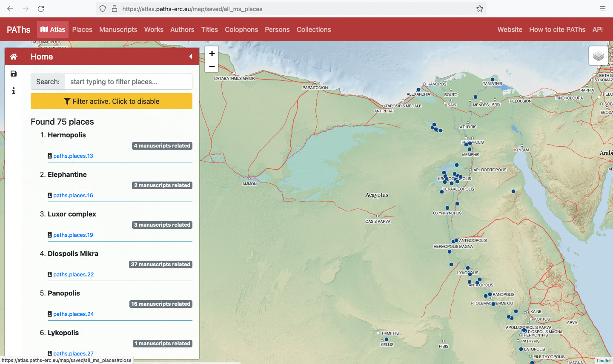Click the map marker near Alexandria
Viewport: 613px width, 364px height.
pyautogui.click(x=418, y=90)
